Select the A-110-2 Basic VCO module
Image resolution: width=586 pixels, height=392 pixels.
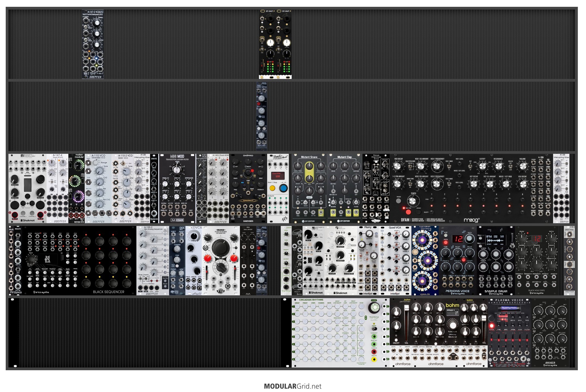tap(123, 188)
